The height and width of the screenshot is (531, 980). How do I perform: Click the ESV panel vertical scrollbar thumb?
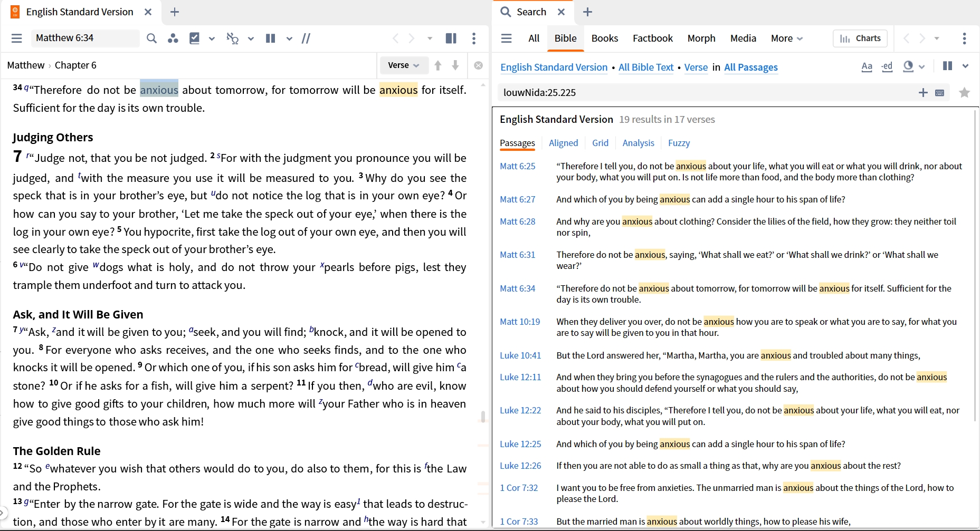point(482,417)
